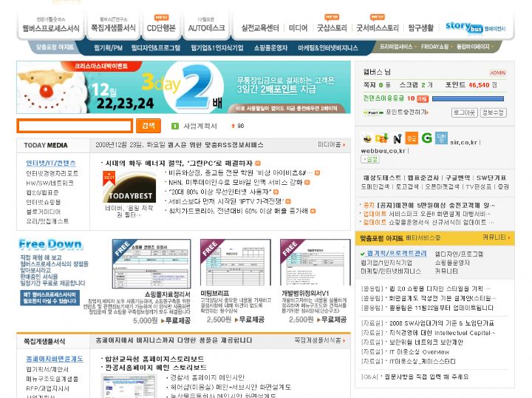Click the Point icon beside 포인트충전하기

point(373,112)
